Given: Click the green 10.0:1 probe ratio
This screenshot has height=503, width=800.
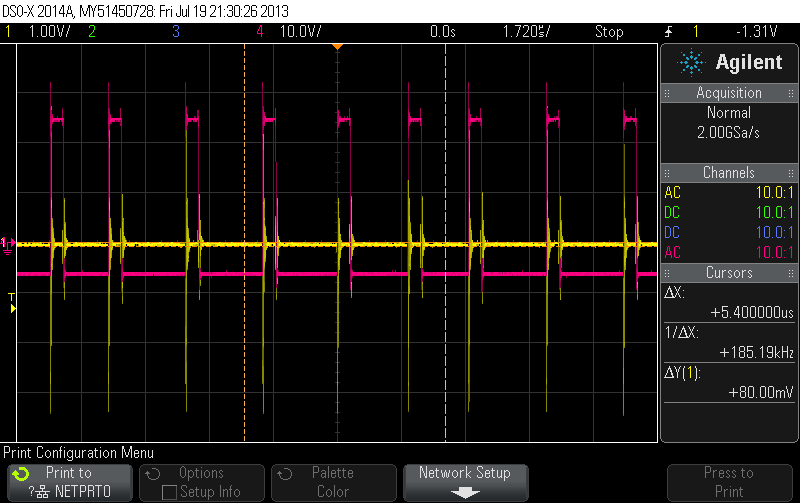Looking at the screenshot, I should pos(774,213).
